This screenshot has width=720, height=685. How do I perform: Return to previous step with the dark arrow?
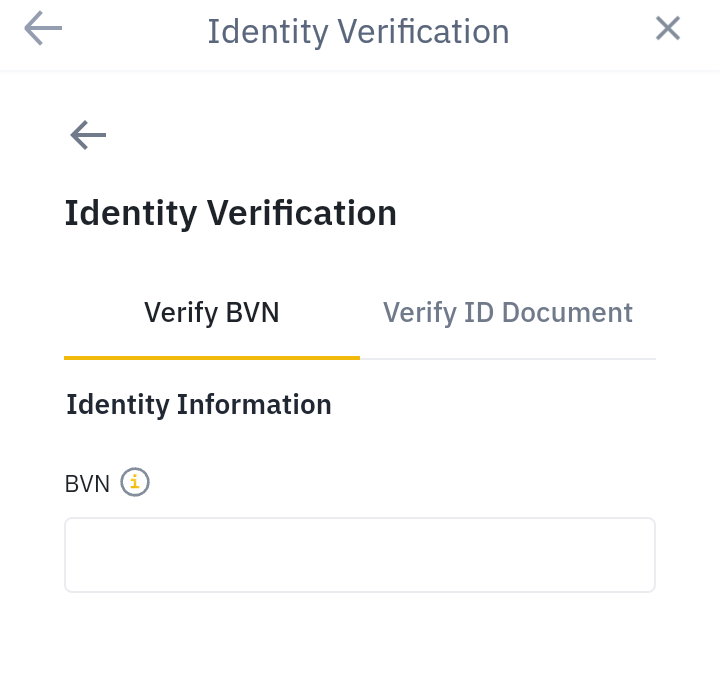pyautogui.click(x=88, y=135)
